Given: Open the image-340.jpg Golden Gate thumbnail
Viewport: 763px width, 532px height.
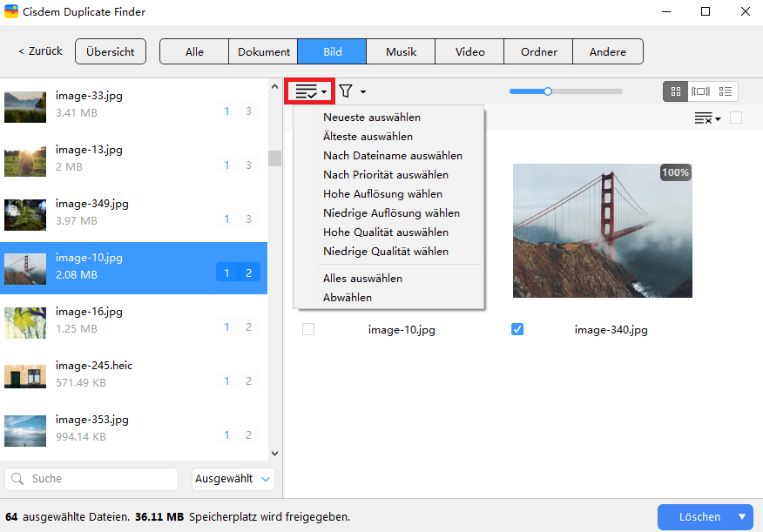Looking at the screenshot, I should point(602,231).
